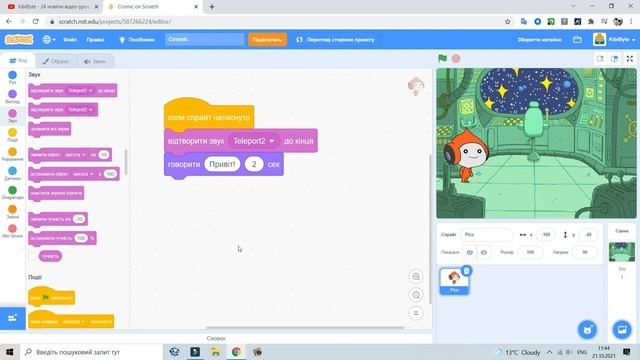640x360 pixels.
Task: Select the stage backdrop thumbnail
Action: (622, 252)
